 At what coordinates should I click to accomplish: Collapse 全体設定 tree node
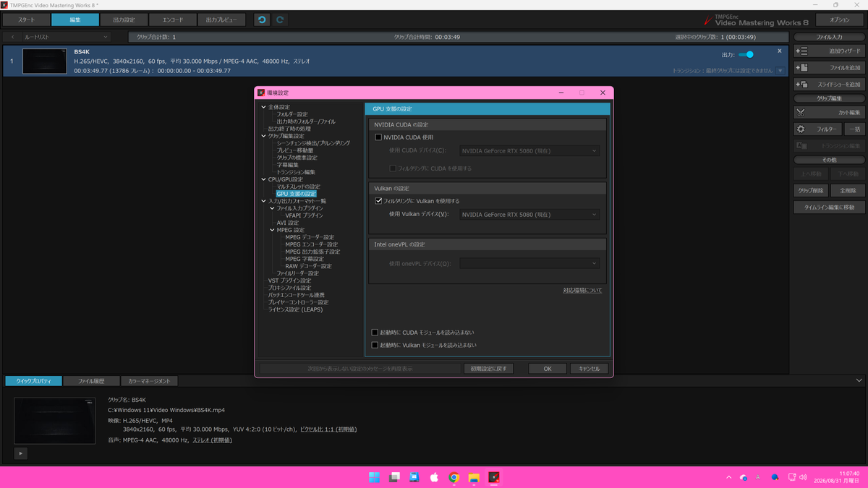click(264, 107)
